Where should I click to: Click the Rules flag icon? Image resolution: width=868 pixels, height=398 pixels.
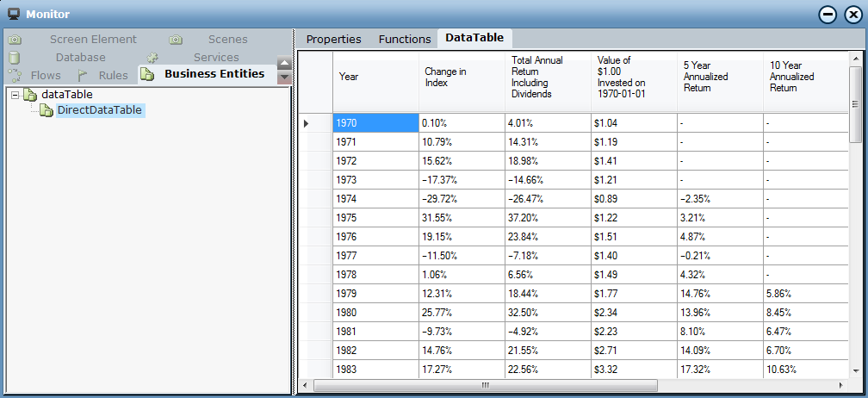pyautogui.click(x=84, y=75)
